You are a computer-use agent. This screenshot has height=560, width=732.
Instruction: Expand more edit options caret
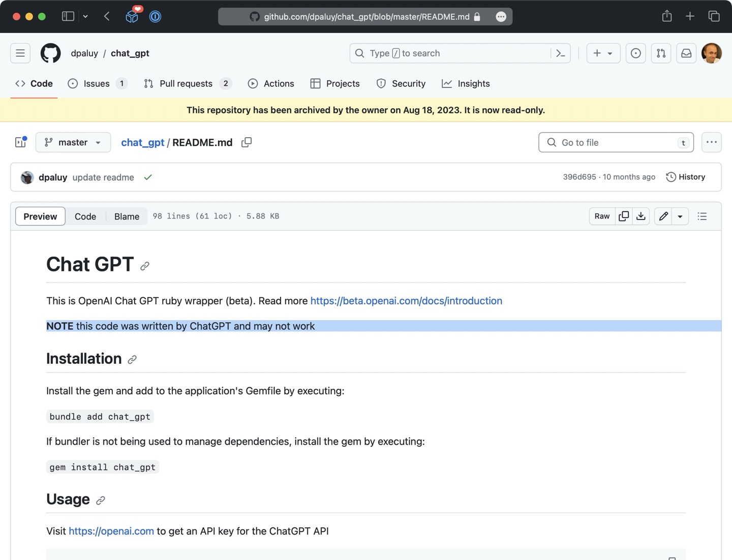pos(680,216)
